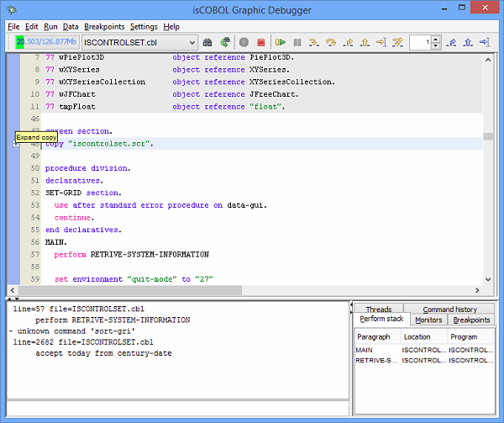The image size is (504, 423).
Task: Open the Breakpoints tab in bottom panel
Action: [x=471, y=320]
